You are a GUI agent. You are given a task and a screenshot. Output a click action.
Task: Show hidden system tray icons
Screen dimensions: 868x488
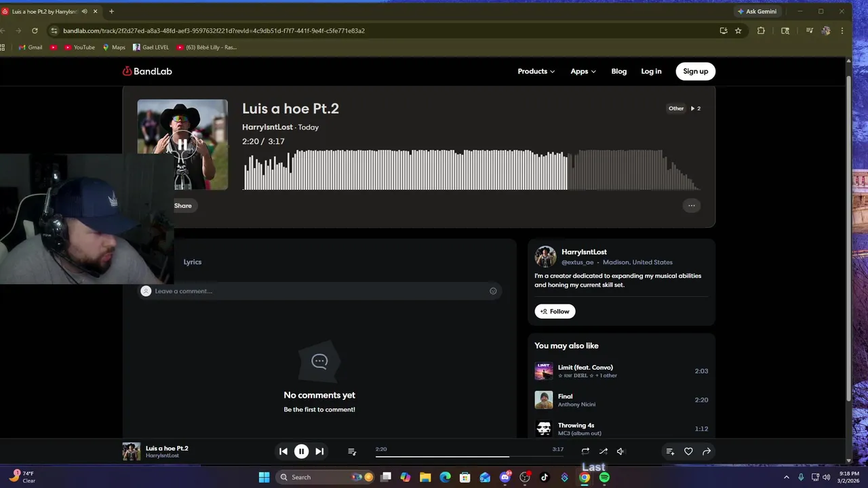pos(787,477)
